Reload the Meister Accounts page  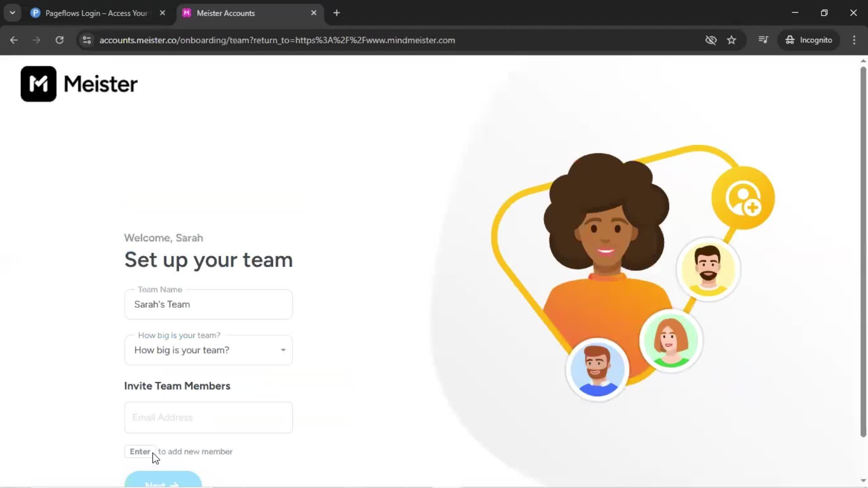59,40
